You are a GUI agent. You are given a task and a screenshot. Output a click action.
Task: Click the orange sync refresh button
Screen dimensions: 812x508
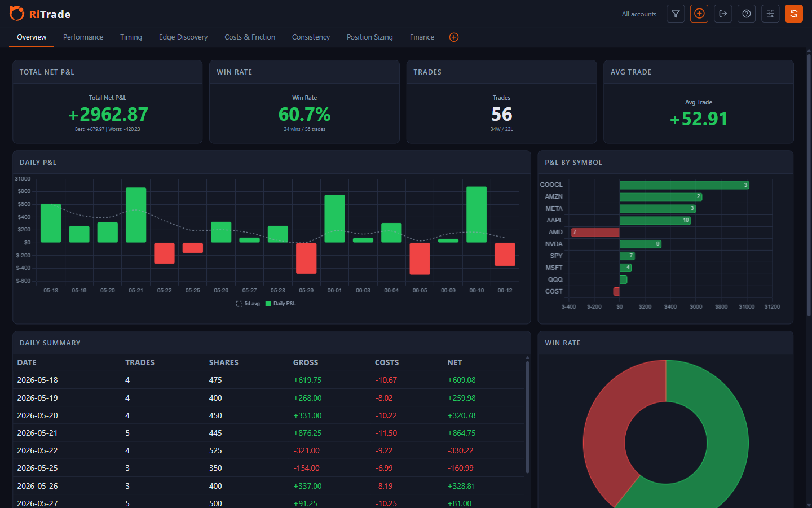coord(794,14)
